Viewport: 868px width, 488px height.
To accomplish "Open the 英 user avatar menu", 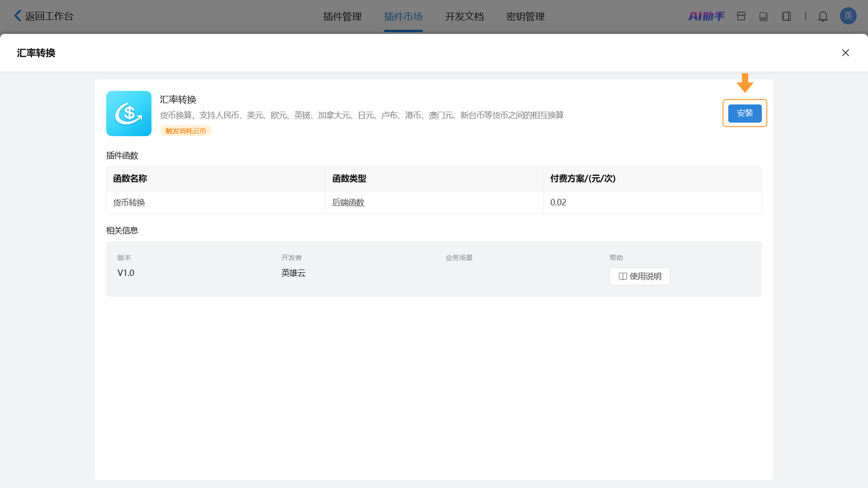I will point(848,16).
